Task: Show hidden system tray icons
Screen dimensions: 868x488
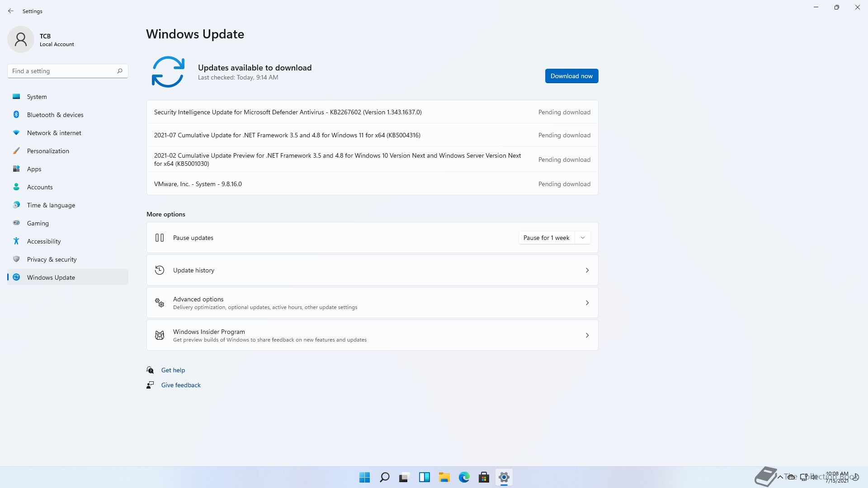Action: coord(780,477)
